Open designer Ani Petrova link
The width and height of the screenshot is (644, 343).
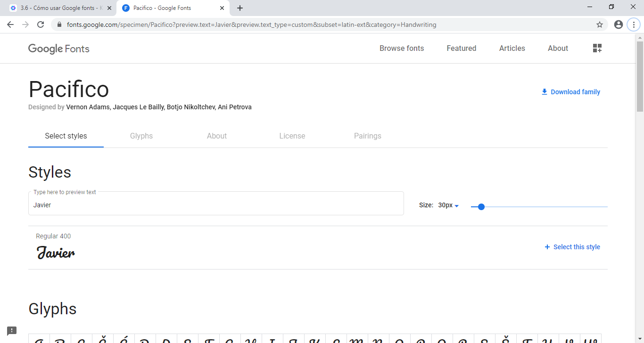click(x=235, y=107)
